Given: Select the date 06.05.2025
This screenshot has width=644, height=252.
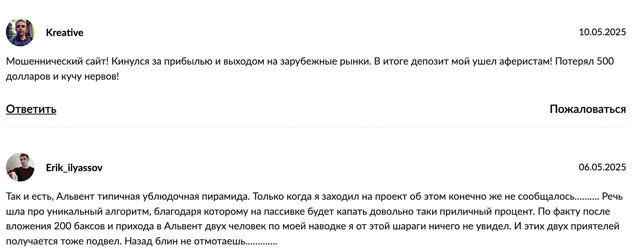Looking at the screenshot, I should pos(602,167).
